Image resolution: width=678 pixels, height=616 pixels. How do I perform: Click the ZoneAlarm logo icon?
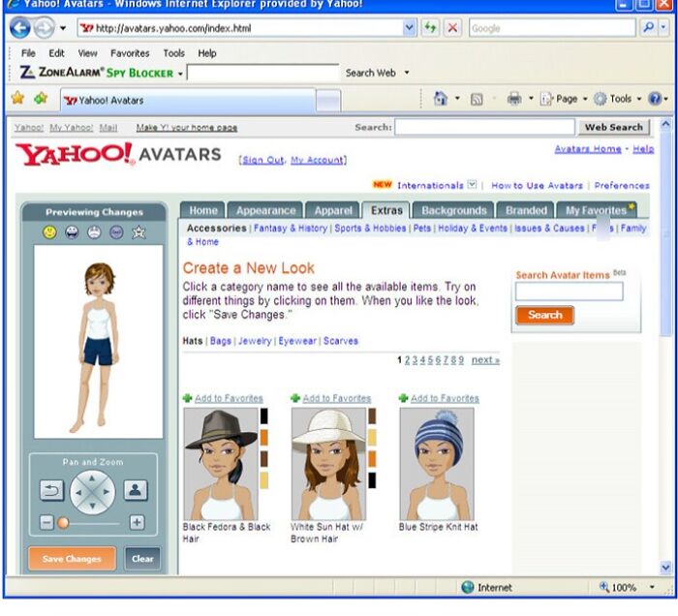27,73
